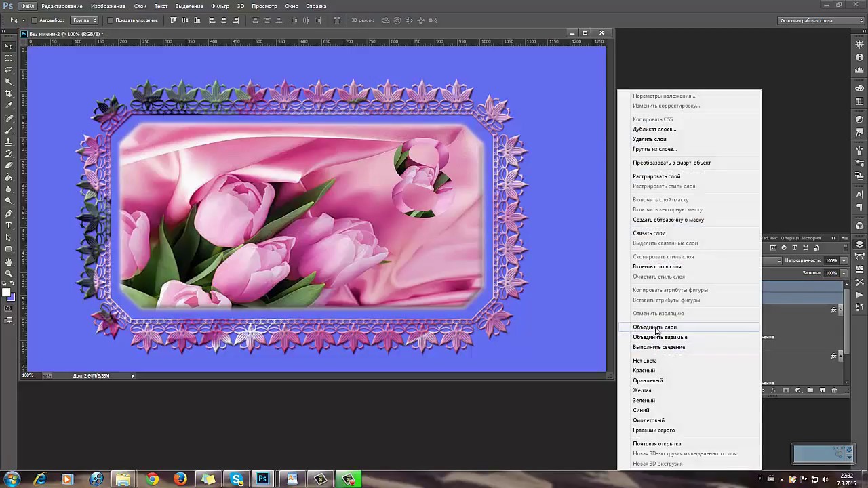Filter layers by shape layer type
Screen dimensions: 868x488
[806, 248]
